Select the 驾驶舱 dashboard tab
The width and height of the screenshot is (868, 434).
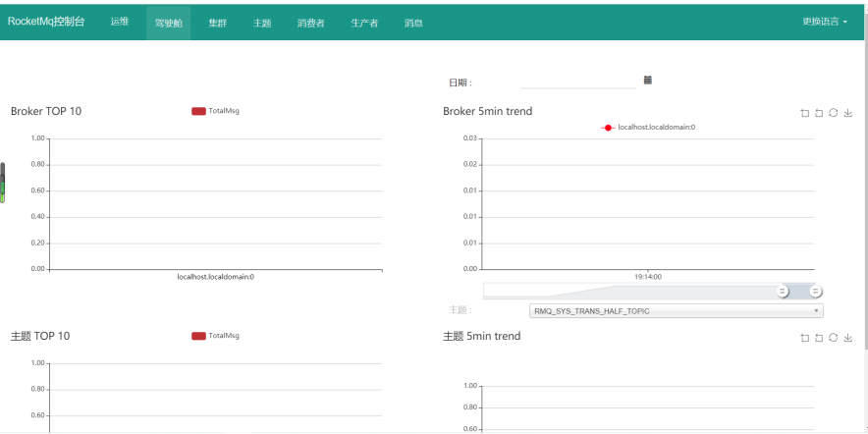(168, 24)
